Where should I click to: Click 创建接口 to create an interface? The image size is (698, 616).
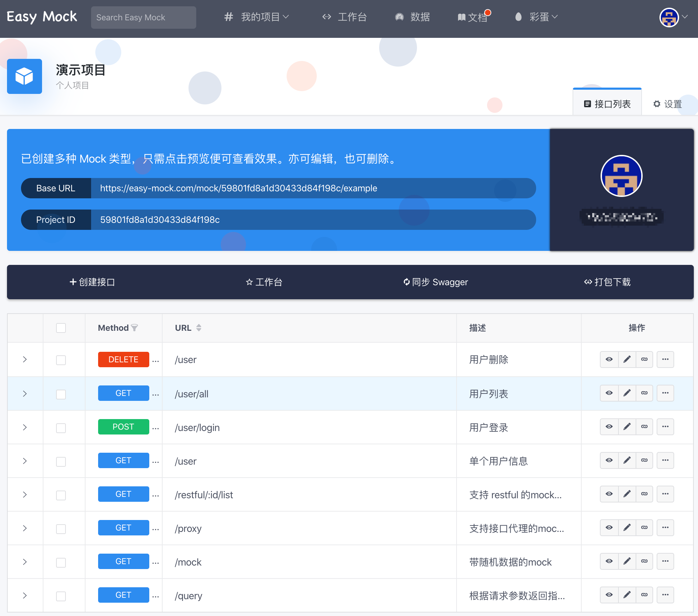tap(93, 282)
